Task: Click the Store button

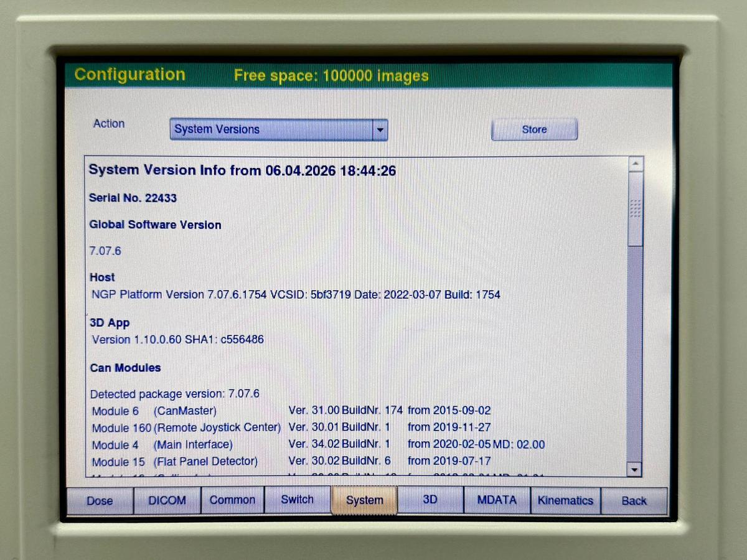Action: click(533, 129)
